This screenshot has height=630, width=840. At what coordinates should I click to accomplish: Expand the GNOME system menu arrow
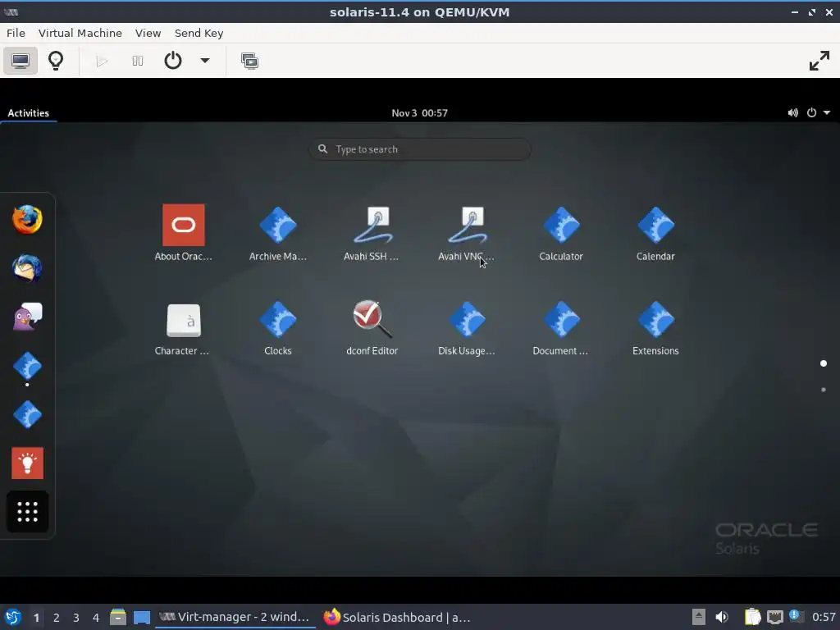coord(827,113)
